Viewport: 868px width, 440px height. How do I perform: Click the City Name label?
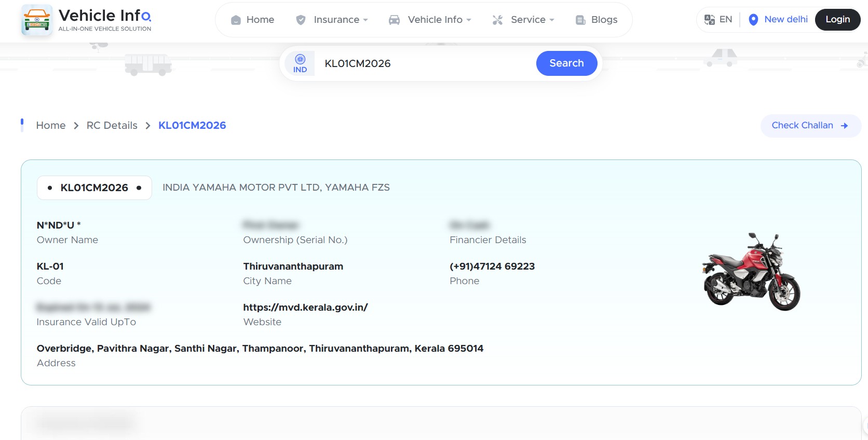(267, 281)
